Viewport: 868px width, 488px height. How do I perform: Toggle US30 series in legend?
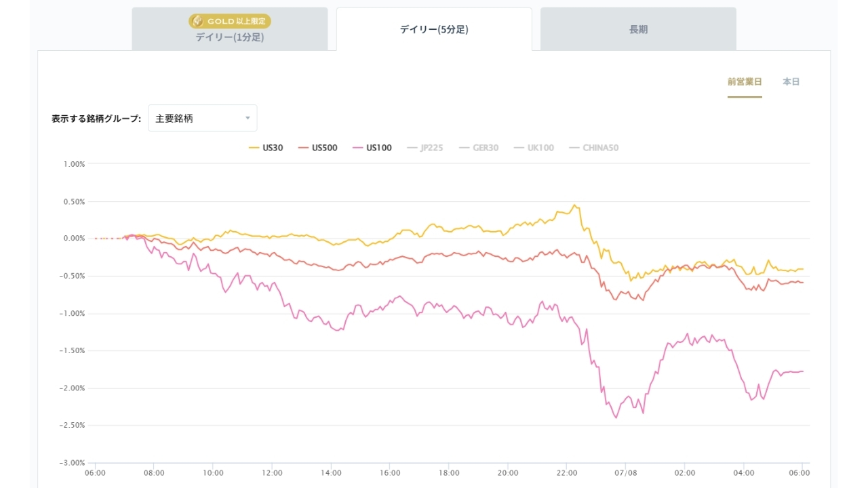point(266,148)
